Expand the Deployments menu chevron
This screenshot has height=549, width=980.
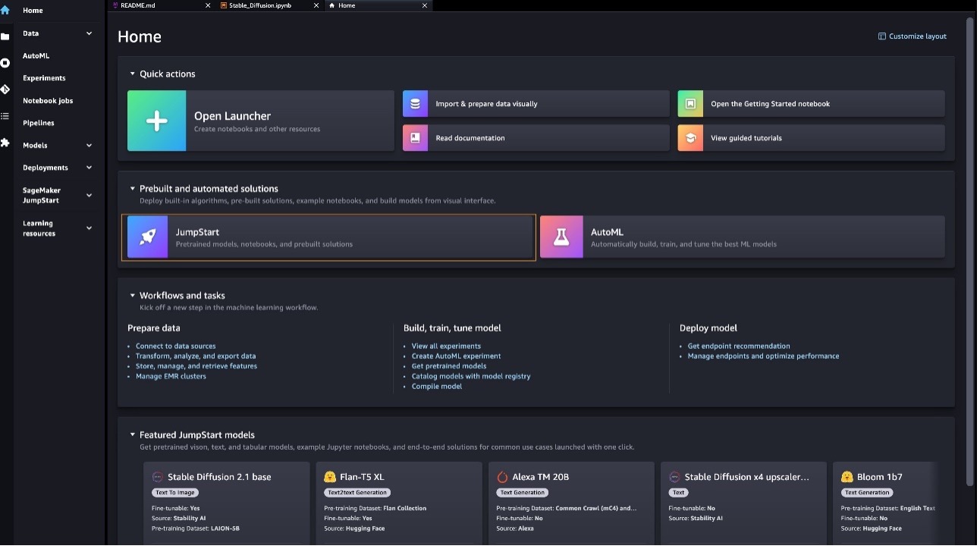(90, 168)
